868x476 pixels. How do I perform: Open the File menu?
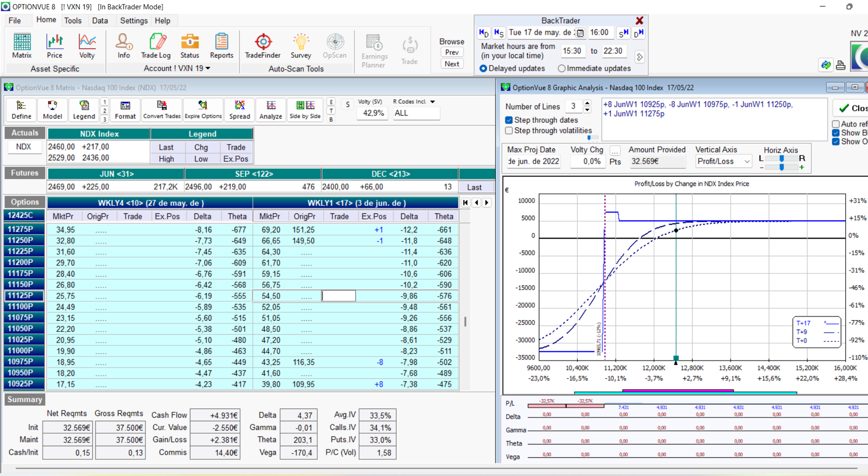tap(15, 21)
